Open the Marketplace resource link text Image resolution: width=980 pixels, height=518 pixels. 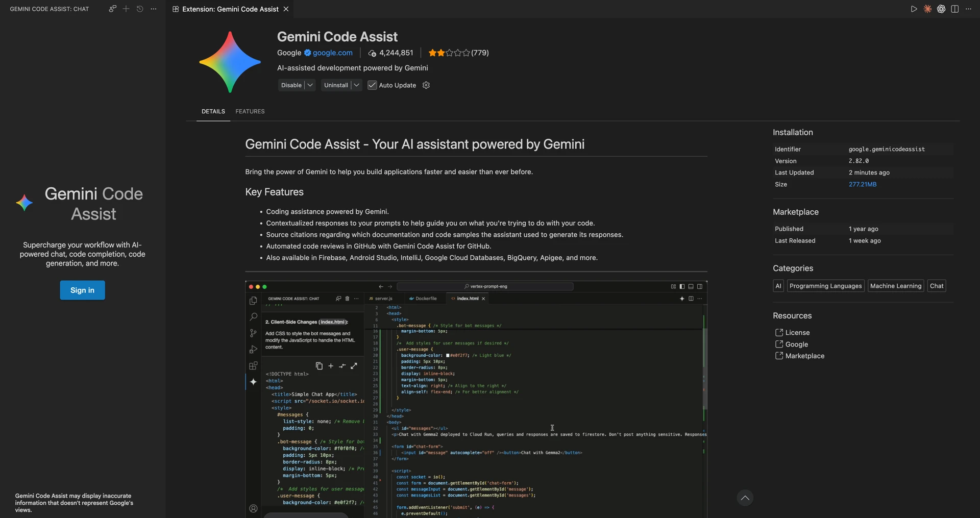pos(805,356)
